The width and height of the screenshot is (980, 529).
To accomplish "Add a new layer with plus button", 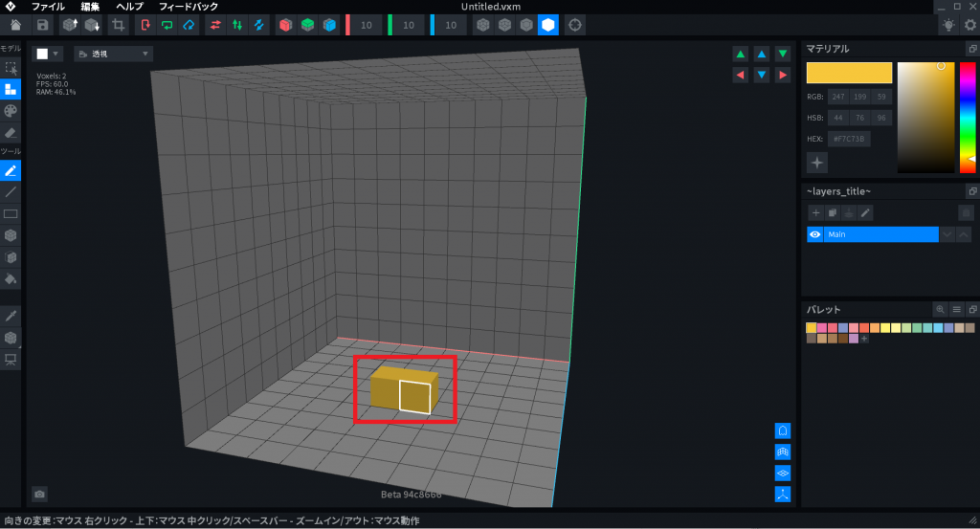I will (x=815, y=212).
